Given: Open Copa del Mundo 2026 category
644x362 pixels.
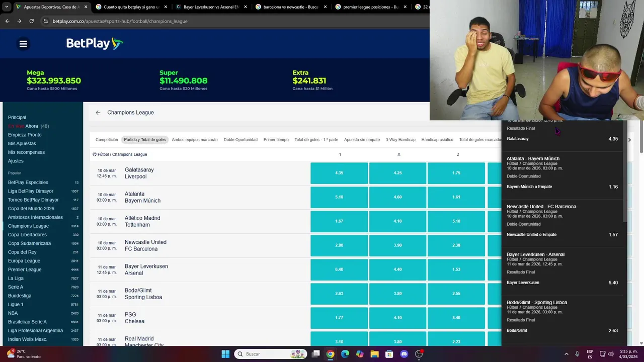Looking at the screenshot, I should coord(43,209).
